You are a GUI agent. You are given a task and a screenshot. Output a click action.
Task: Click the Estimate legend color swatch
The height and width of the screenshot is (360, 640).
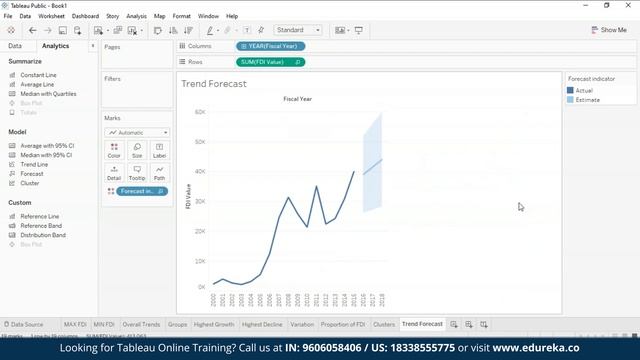point(570,100)
